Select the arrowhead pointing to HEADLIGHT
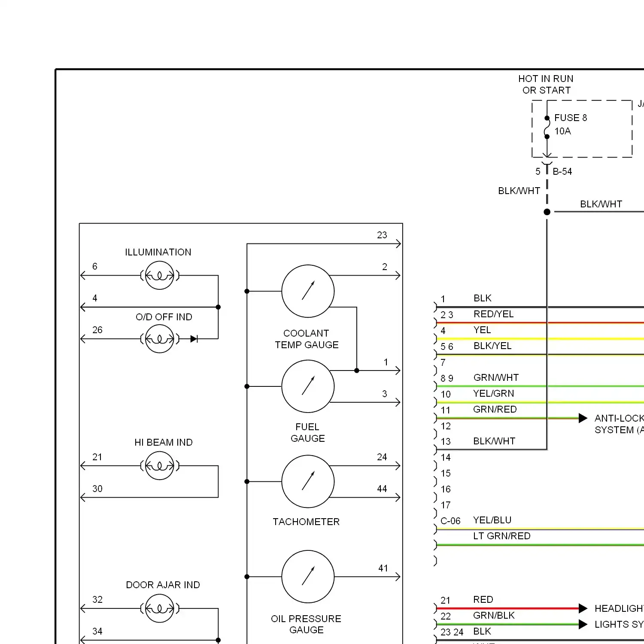The width and height of the screenshot is (644, 644). (583, 608)
